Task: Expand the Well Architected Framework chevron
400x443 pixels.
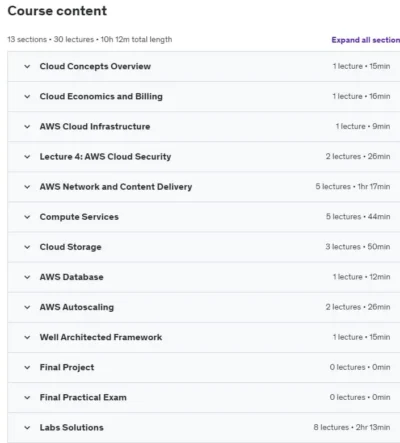Action: coord(27,337)
